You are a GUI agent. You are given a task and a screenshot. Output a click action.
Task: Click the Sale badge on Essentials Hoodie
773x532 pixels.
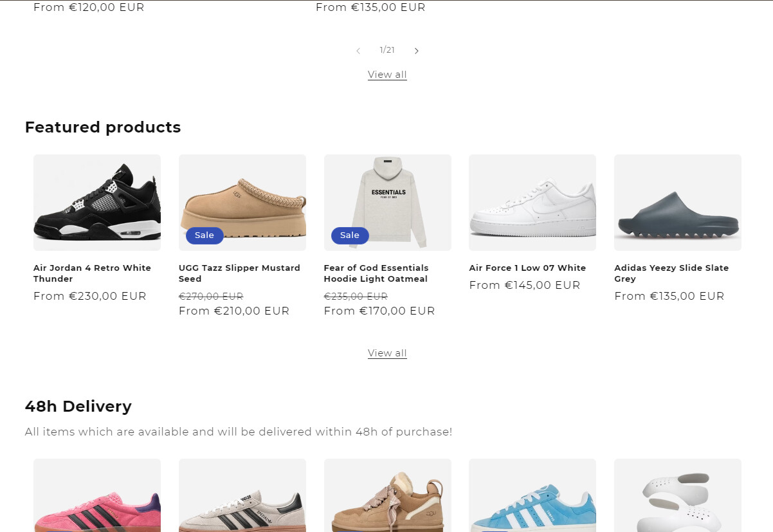(x=350, y=235)
